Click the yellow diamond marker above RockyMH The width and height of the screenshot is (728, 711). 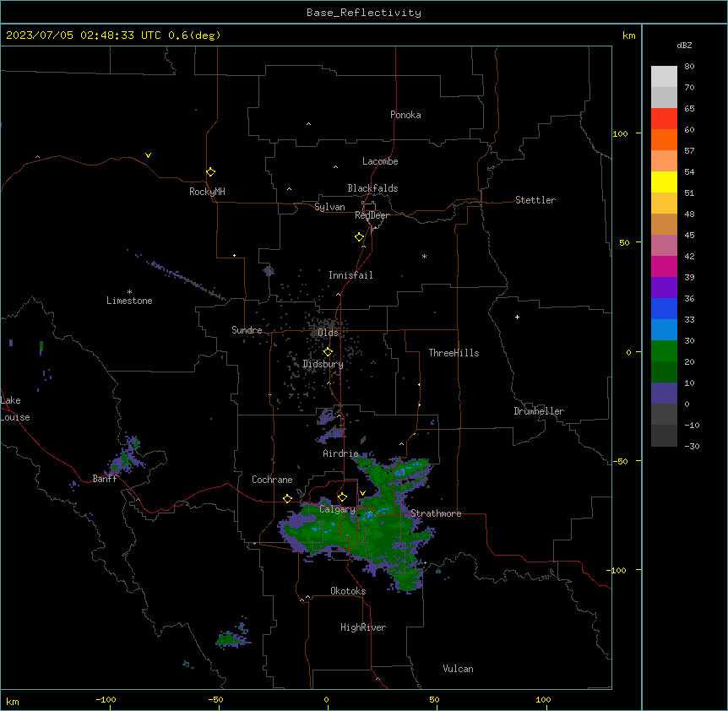210,172
